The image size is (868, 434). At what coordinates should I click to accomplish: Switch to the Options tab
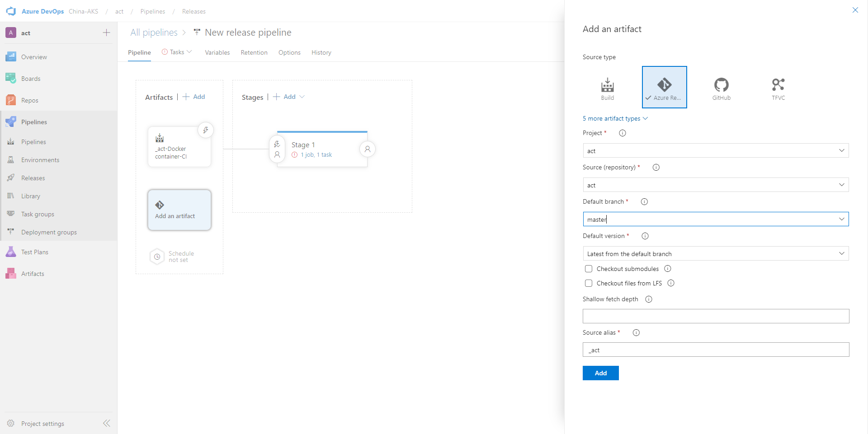(289, 52)
